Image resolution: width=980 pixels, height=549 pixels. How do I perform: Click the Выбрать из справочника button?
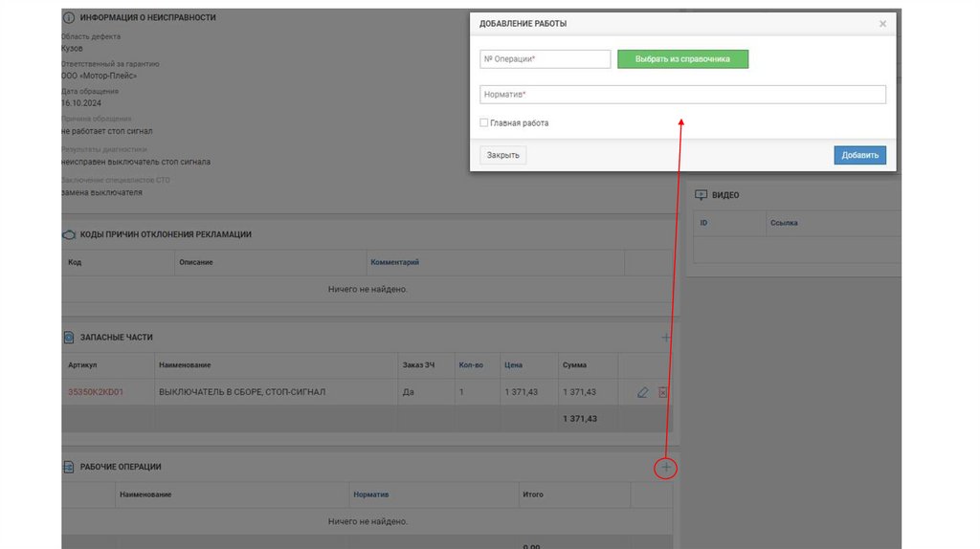682,59
